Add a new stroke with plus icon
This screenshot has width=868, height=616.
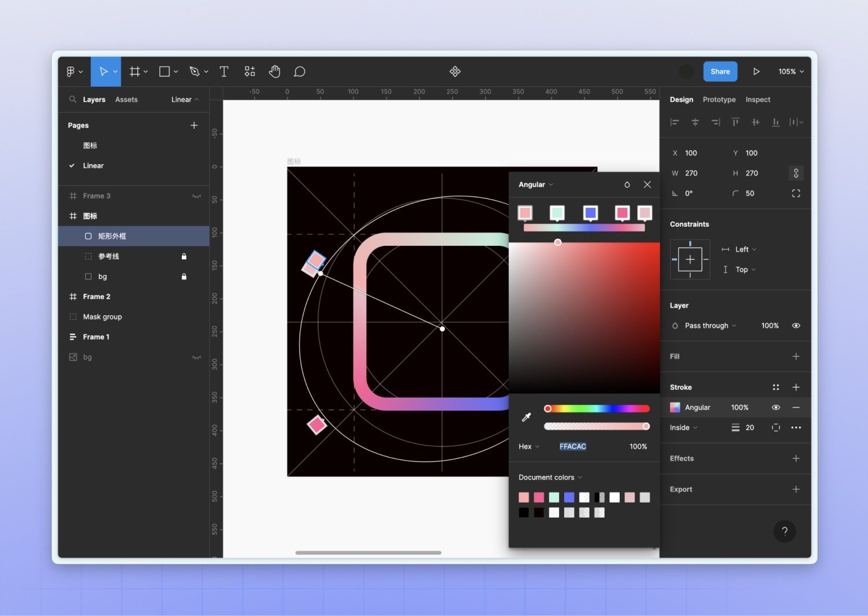(796, 388)
